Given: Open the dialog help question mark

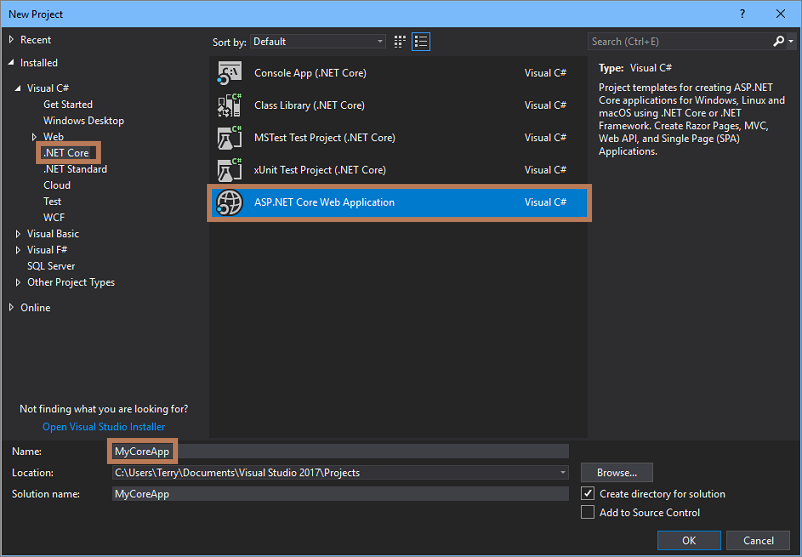Looking at the screenshot, I should pyautogui.click(x=743, y=14).
